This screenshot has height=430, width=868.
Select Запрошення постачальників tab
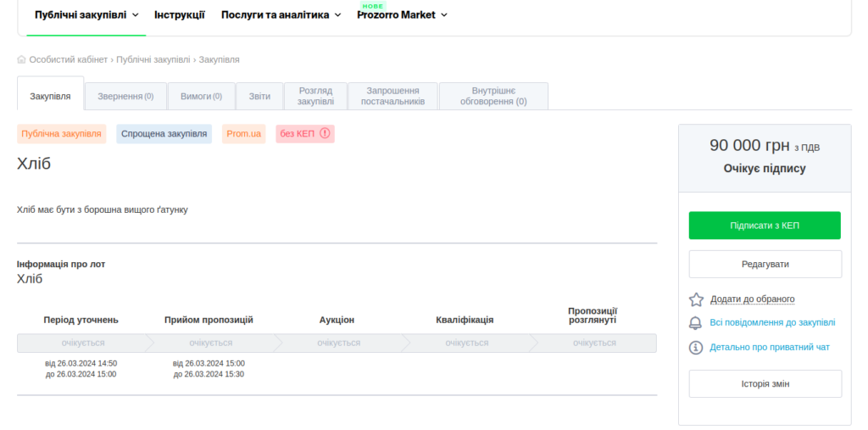tap(391, 97)
